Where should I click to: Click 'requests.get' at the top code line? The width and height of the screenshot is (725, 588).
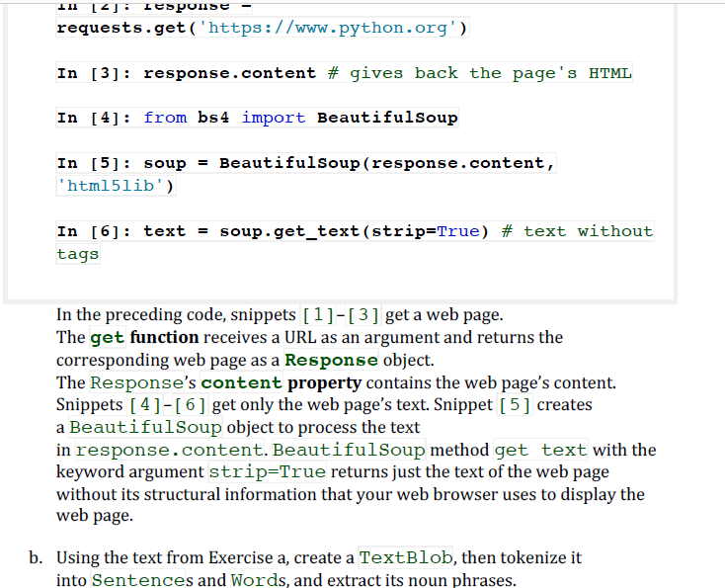point(121,28)
